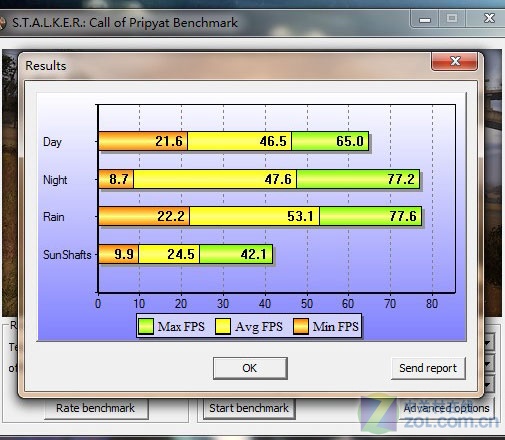Image resolution: width=505 pixels, height=440 pixels.
Task: Minimize the Call of Pripyat Benchmark window
Action: pos(424,19)
